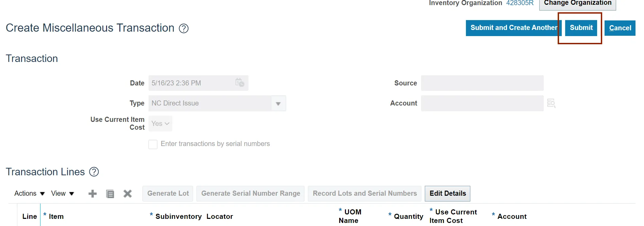Expand the Type dropdown list
This screenshot has width=644, height=226.
tap(278, 103)
